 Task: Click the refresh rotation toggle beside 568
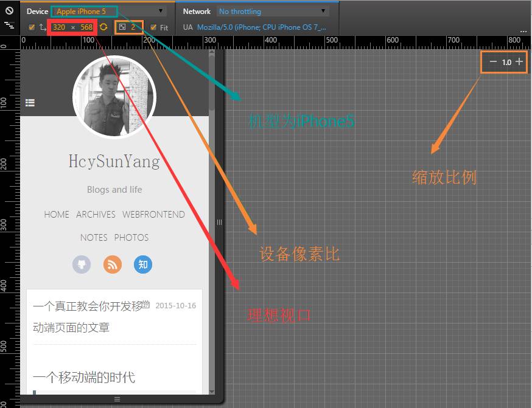pyautogui.click(x=103, y=27)
